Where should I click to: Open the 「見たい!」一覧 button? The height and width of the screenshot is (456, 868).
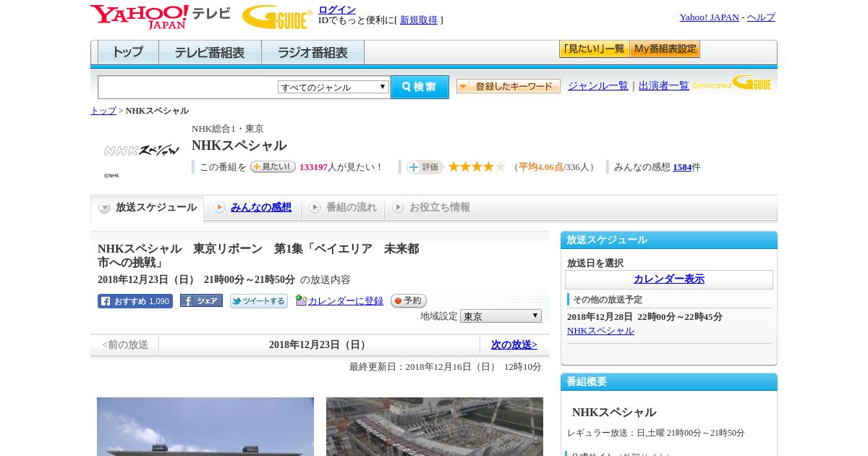coord(594,49)
